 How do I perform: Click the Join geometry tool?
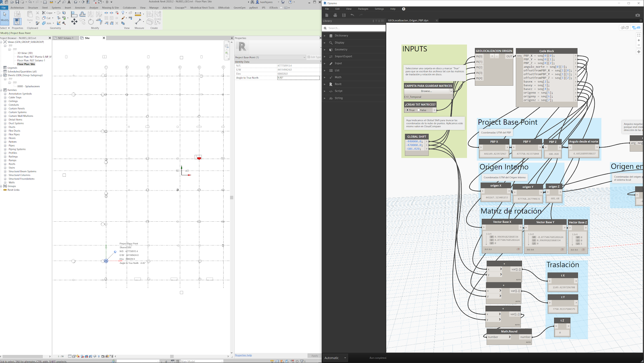click(47, 23)
